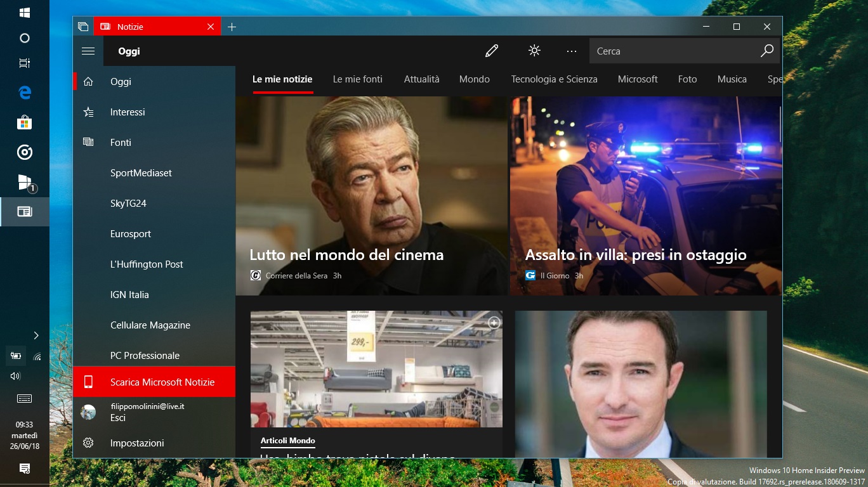Screen dimensions: 868x487
Task: Switch to the Musica tab
Action: pyautogui.click(x=732, y=79)
